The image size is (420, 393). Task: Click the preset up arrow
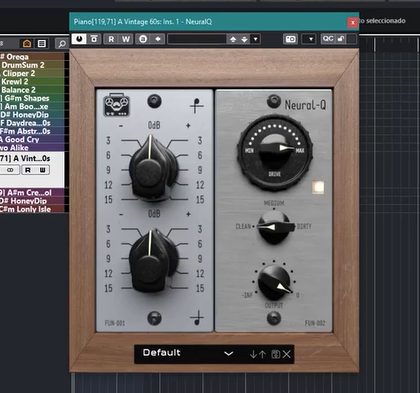pyautogui.click(x=263, y=354)
